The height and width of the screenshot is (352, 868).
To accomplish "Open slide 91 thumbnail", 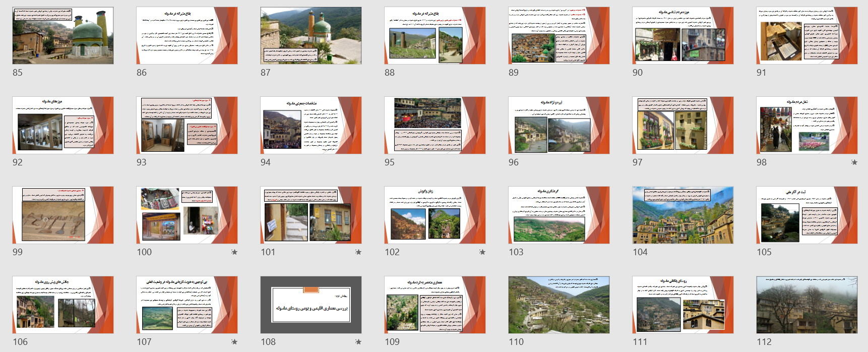I will (807, 35).
